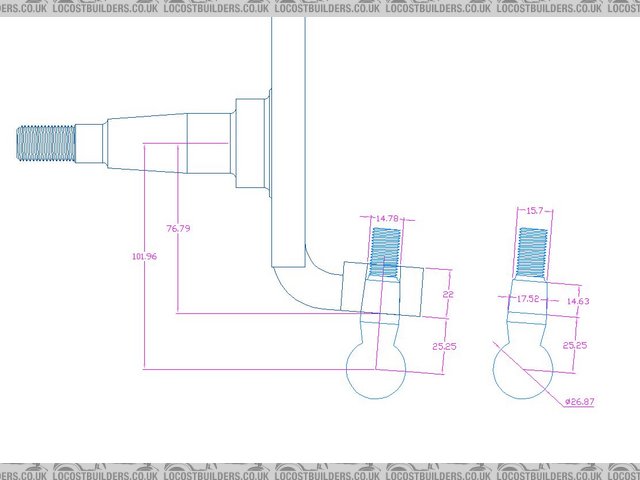Select the 15.7 dimension text
This screenshot has height=480, width=640.
pyautogui.click(x=534, y=211)
